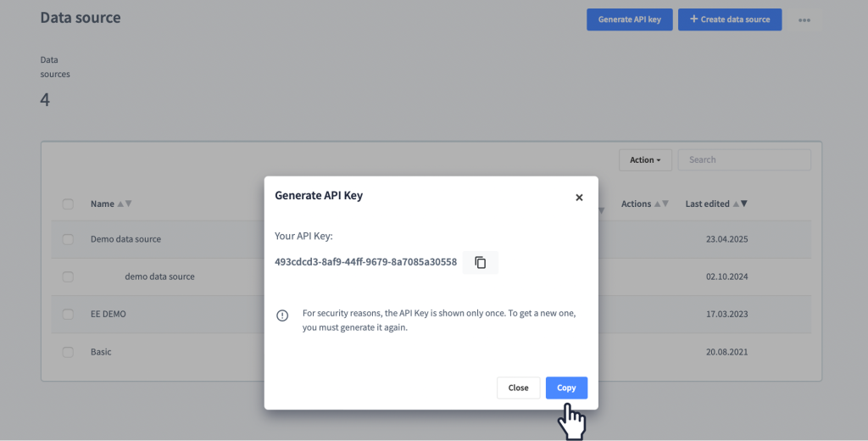Check the nested demo data source checkbox
This screenshot has height=441, width=868.
pyautogui.click(x=68, y=276)
